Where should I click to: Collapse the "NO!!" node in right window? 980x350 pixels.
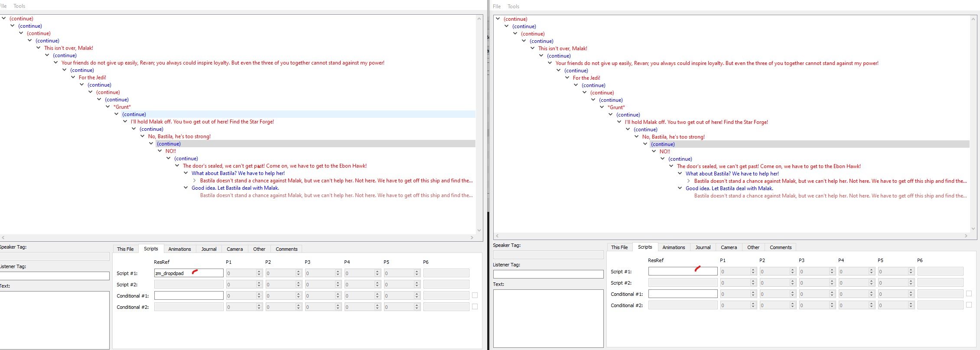654,152
